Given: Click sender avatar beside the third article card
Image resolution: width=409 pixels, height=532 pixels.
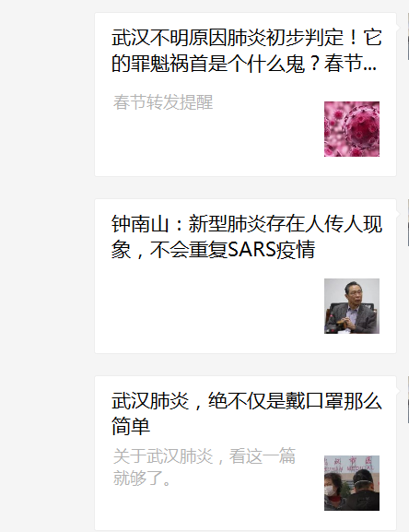Looking at the screenshot, I should tap(408, 399).
